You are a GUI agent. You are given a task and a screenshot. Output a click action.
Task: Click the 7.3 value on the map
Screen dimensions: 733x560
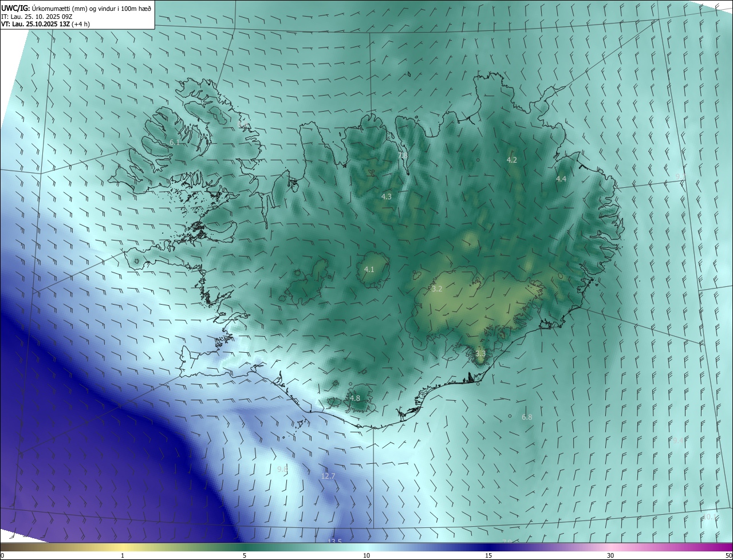point(403,155)
